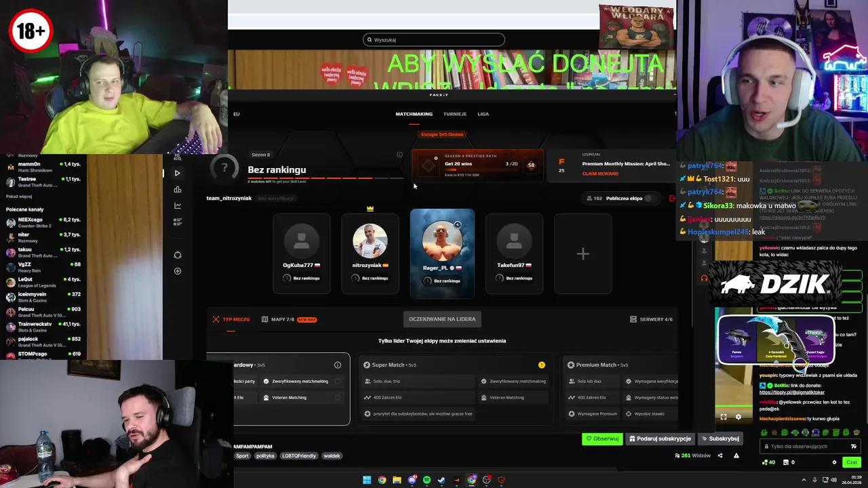Image resolution: width=868 pixels, height=488 pixels.
Task: Click the red leave-party icon next to Publiczna ekipa
Action: click(672, 199)
